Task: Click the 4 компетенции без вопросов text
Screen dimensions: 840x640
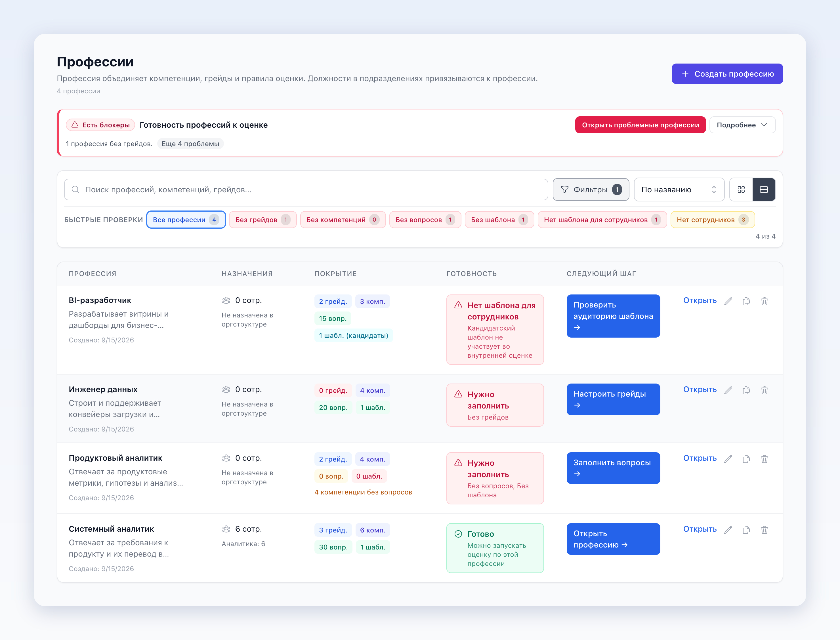Action: pyautogui.click(x=363, y=492)
